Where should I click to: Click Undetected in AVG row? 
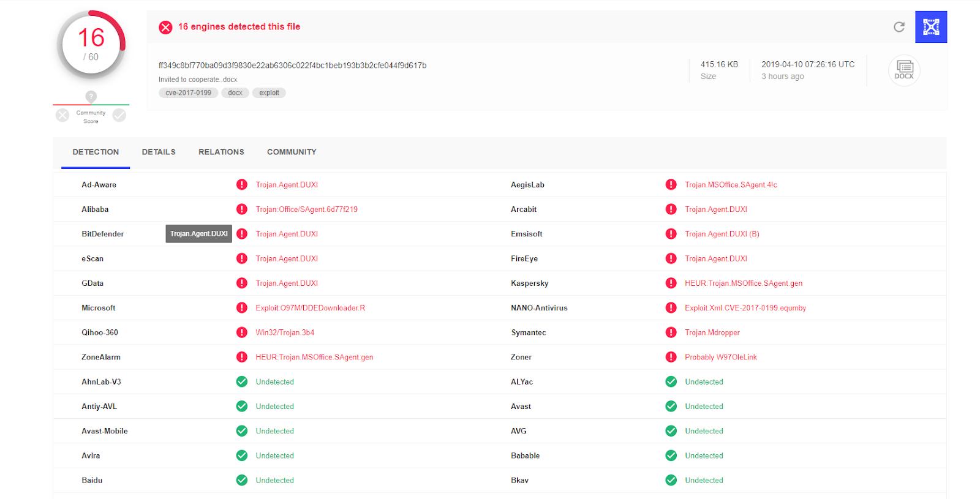[x=704, y=431]
